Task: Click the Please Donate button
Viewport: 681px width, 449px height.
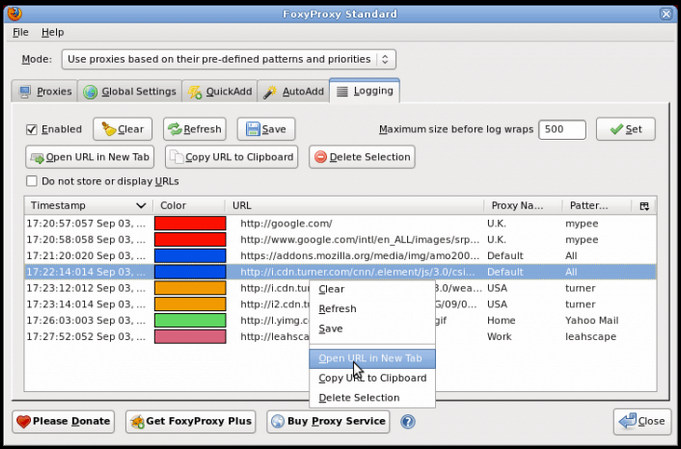Action: click(x=63, y=421)
